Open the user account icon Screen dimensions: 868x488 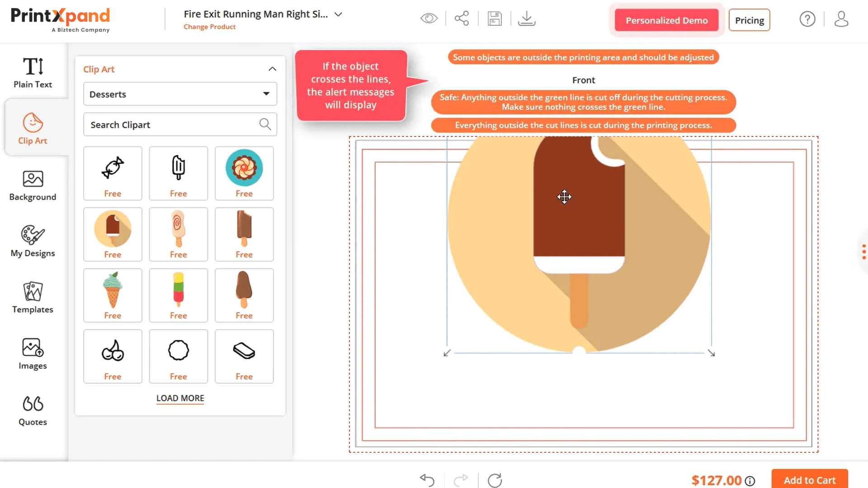tap(841, 19)
